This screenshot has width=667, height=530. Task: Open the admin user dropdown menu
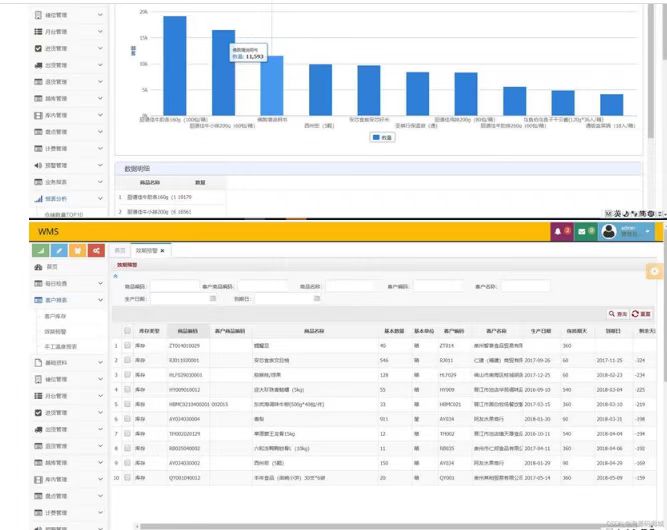click(648, 232)
